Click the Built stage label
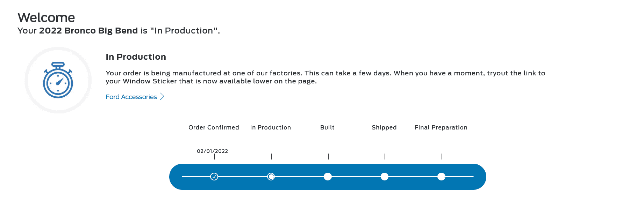644x208 pixels. (x=328, y=127)
